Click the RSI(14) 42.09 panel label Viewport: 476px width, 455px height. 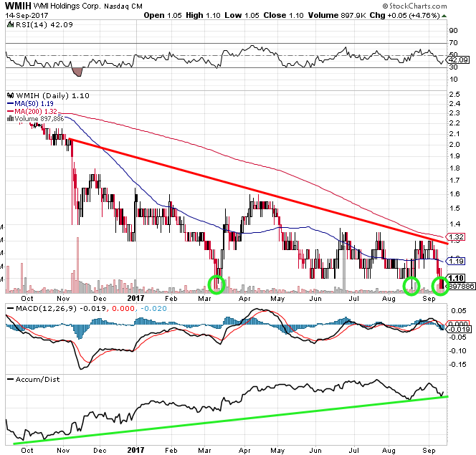[44, 24]
